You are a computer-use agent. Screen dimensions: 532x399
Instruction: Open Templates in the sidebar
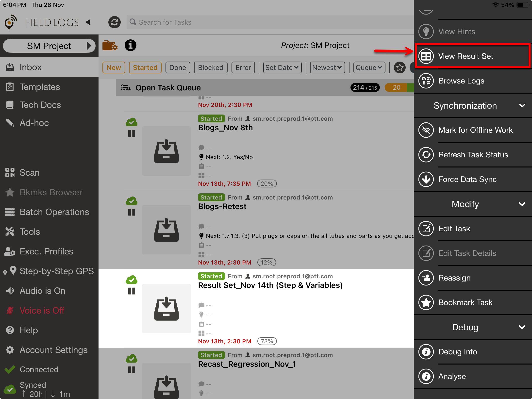pyautogui.click(x=40, y=87)
